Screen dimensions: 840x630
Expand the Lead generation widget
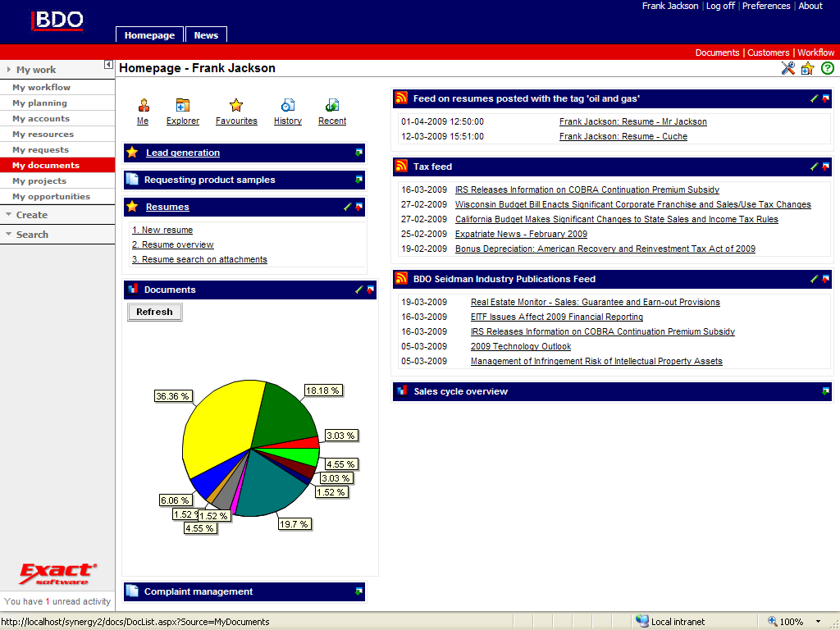tap(359, 153)
